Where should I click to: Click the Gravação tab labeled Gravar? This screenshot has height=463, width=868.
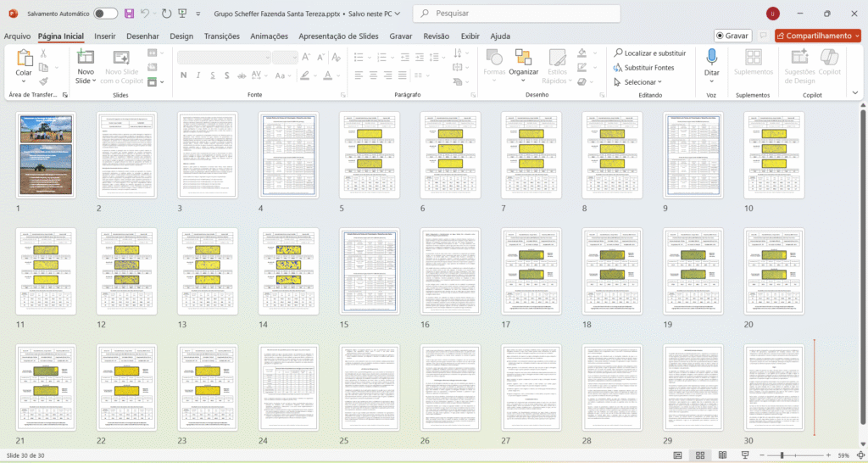tap(401, 36)
